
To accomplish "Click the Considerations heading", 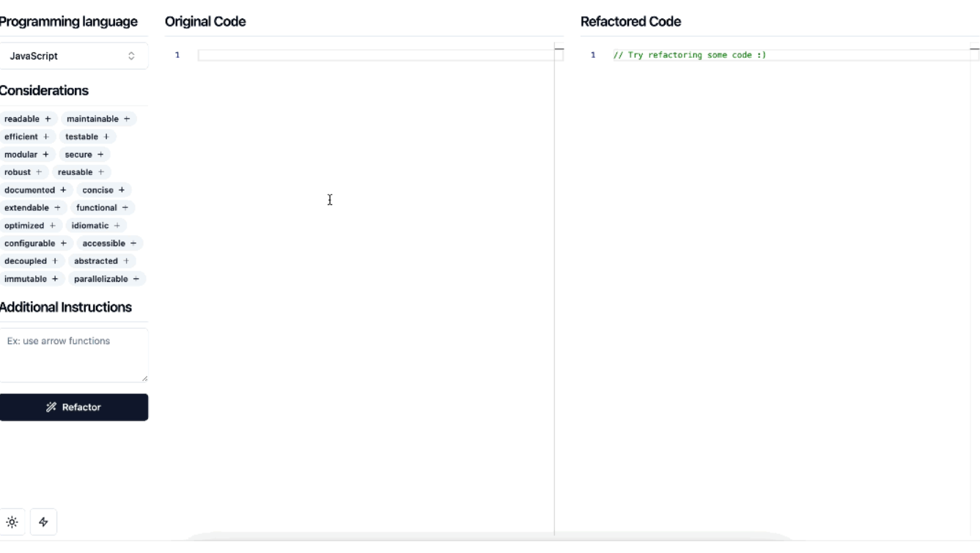I will coord(43,91).
